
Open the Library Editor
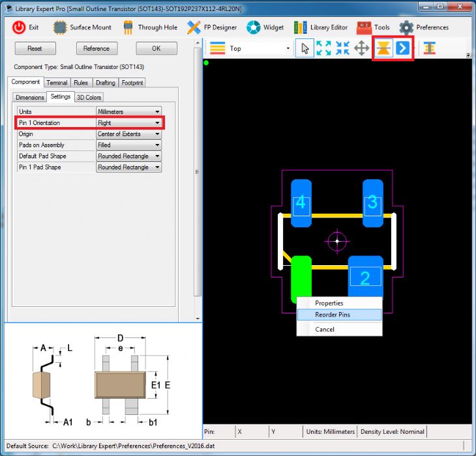(x=300, y=27)
